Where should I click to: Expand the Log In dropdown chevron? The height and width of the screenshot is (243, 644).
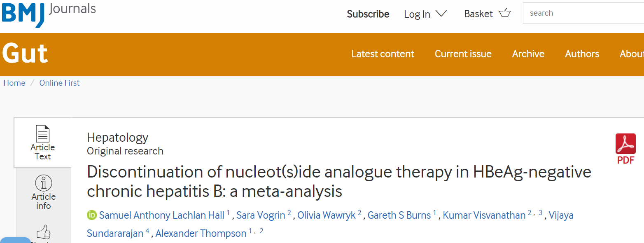441,14
